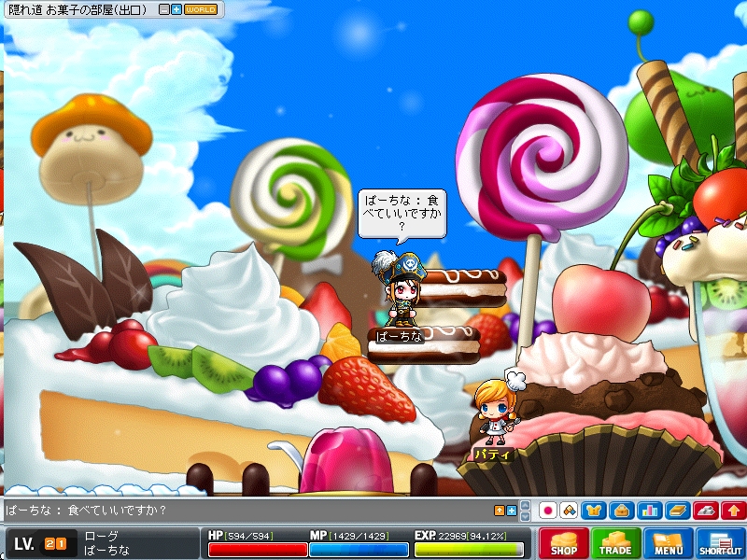This screenshot has width=747, height=560.
Task: Open the stats bar chart icon
Action: click(x=649, y=511)
